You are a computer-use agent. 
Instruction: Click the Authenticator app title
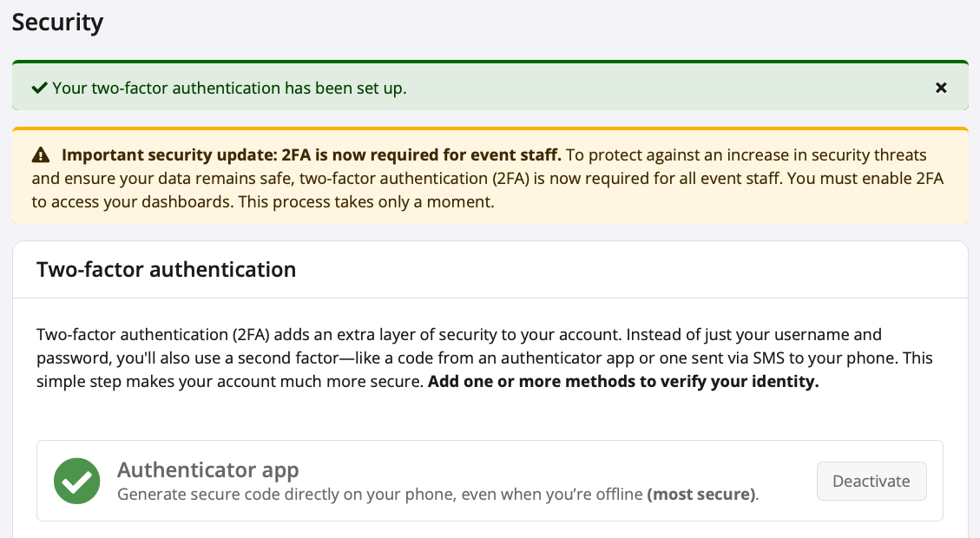pos(207,470)
